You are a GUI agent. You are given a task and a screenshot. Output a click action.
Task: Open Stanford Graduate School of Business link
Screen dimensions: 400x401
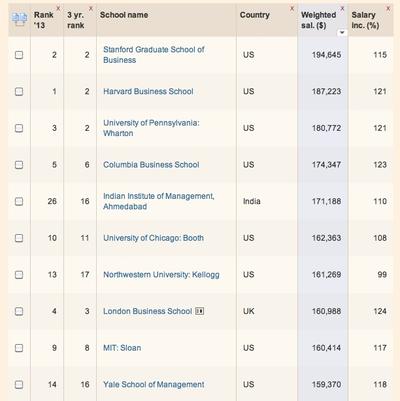click(154, 55)
